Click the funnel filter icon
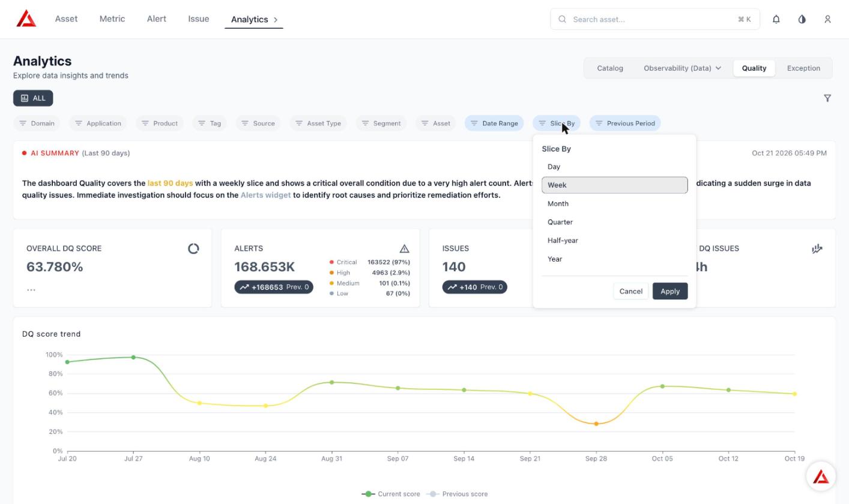The width and height of the screenshot is (849, 504). point(827,98)
